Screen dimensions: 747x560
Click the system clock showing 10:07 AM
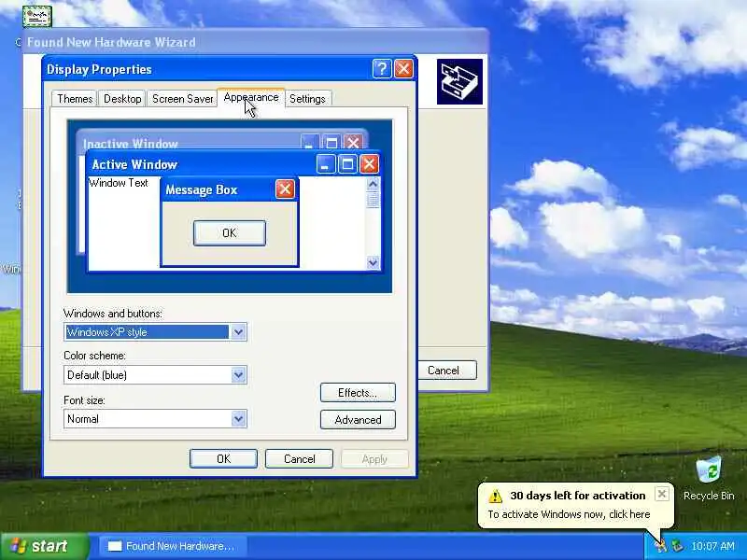pyautogui.click(x=712, y=546)
